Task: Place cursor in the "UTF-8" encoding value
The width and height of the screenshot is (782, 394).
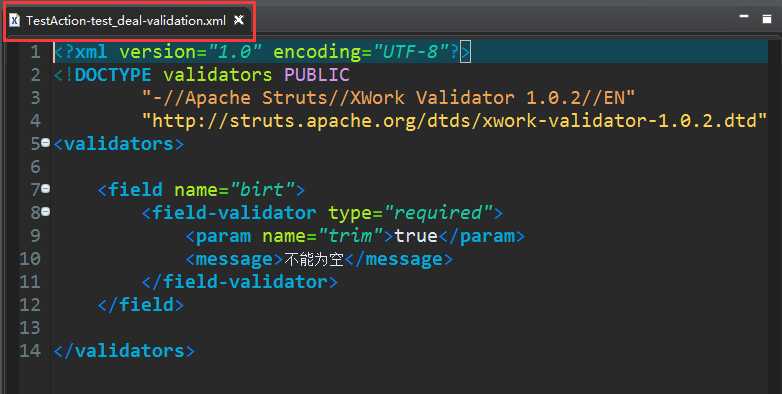Action: coord(410,52)
